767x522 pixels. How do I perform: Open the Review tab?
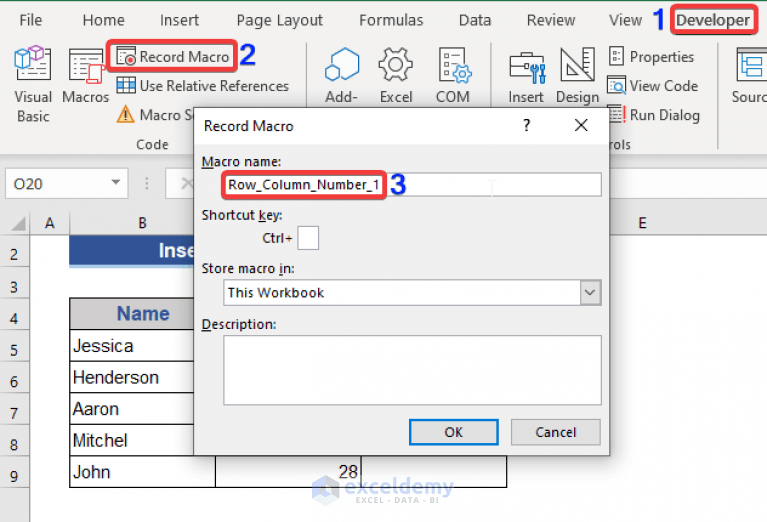(x=551, y=20)
